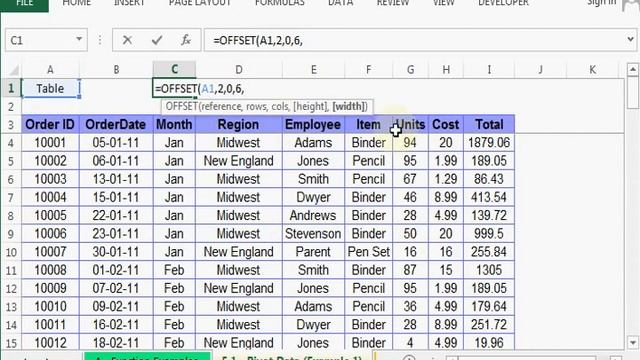Click the 'Employee' header cell
This screenshot has height=360, width=640.
313,124
